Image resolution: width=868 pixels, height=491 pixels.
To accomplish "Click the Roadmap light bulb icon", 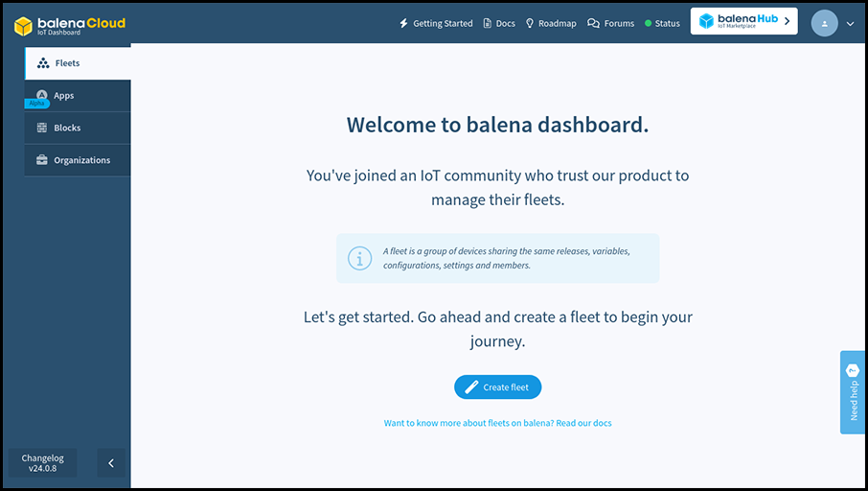I will click(x=530, y=23).
